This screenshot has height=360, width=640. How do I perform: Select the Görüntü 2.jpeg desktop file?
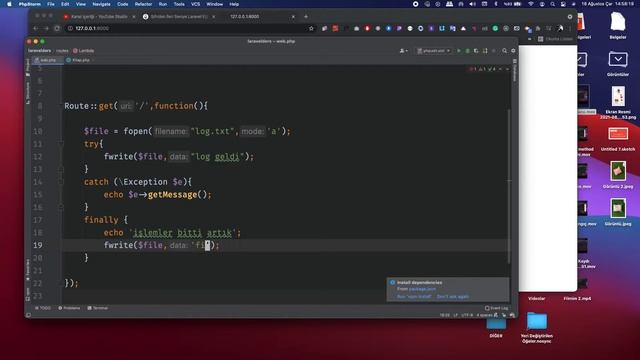tap(618, 175)
